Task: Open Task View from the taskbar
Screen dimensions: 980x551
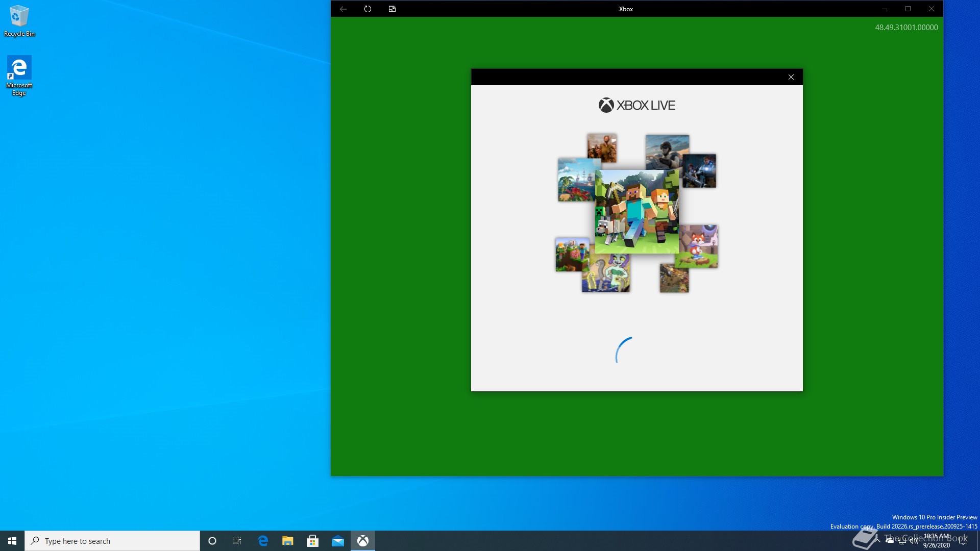Action: click(237, 541)
